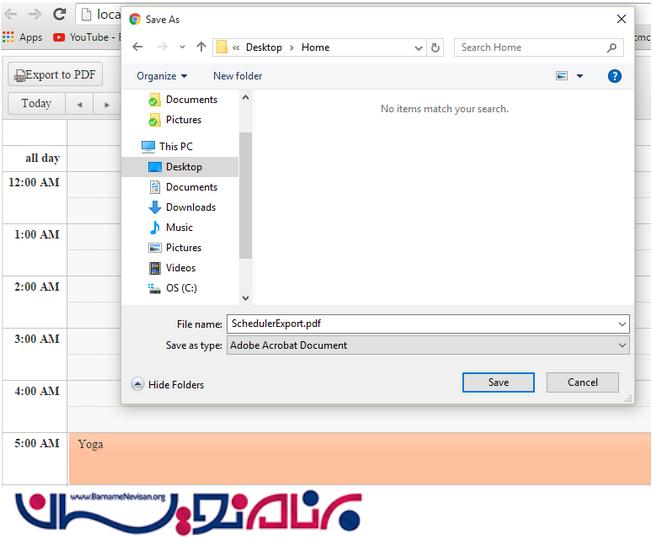This screenshot has height=537, width=652.
Task: Open the Chrome Apps bookmark shortcut
Action: (22, 37)
